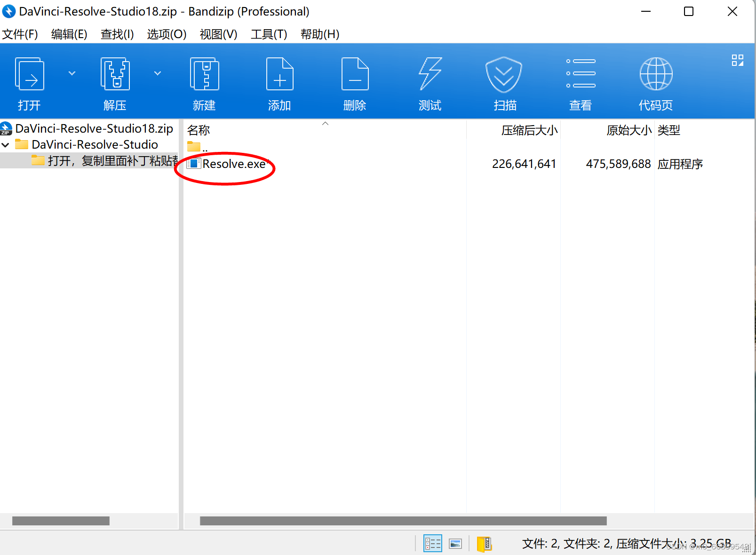Minimize the Bandizip window

tap(646, 11)
